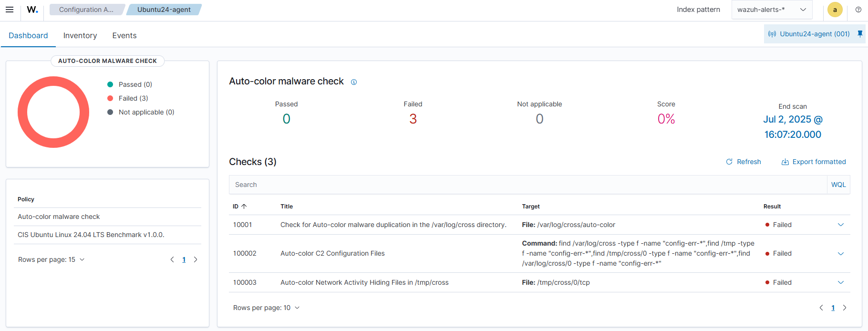Click the duplication check title for 10001

393,225
